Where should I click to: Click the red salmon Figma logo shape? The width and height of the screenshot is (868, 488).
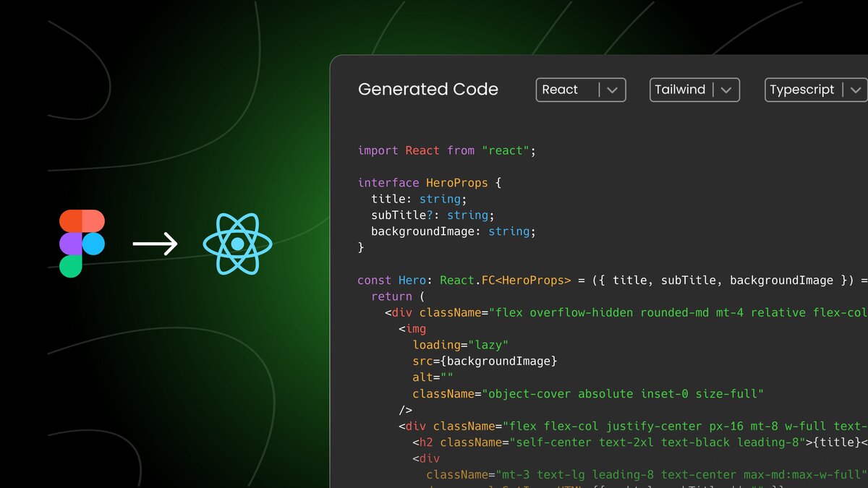point(94,219)
